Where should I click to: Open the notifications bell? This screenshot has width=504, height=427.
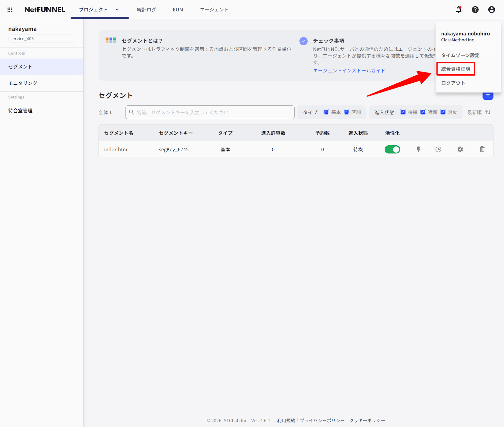tap(459, 10)
